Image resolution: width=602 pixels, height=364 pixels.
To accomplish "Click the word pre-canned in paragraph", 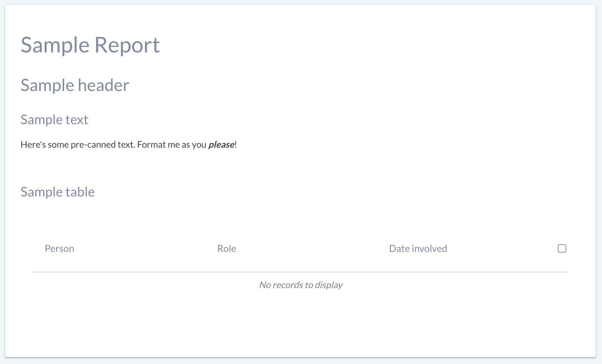I will pyautogui.click(x=93, y=145).
